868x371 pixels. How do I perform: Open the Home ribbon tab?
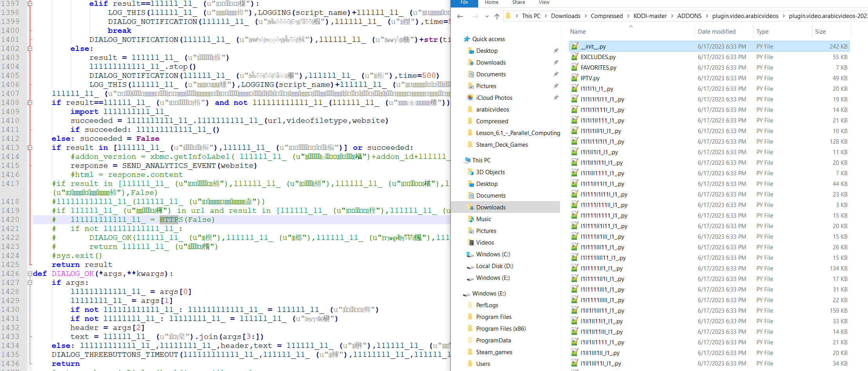[492, 3]
